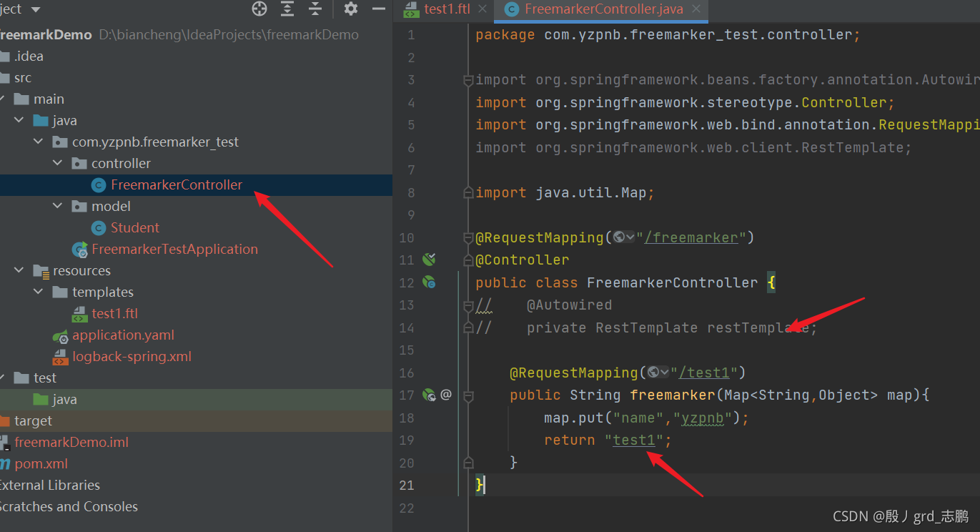This screenshot has width=980, height=532.
Task: Click the Collapse All toolbar icon
Action: pos(315,9)
